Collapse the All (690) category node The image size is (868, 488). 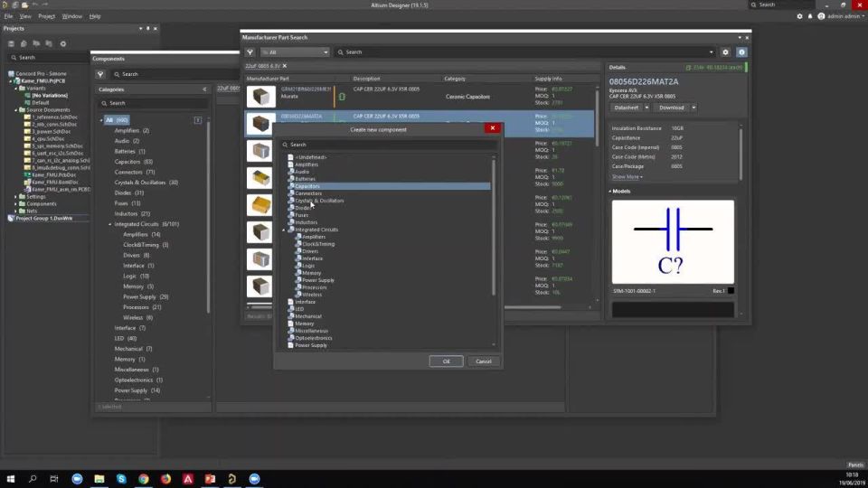coord(101,120)
